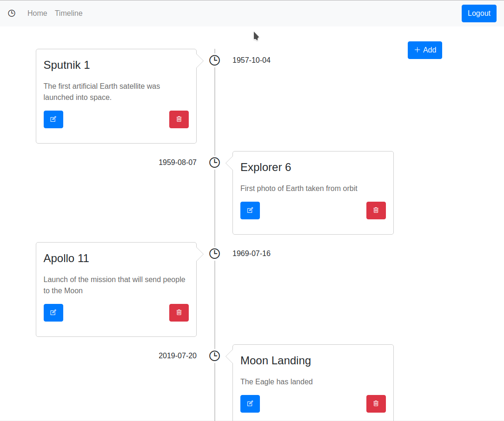Add a new timeline event
The image size is (504, 421).
(x=425, y=50)
